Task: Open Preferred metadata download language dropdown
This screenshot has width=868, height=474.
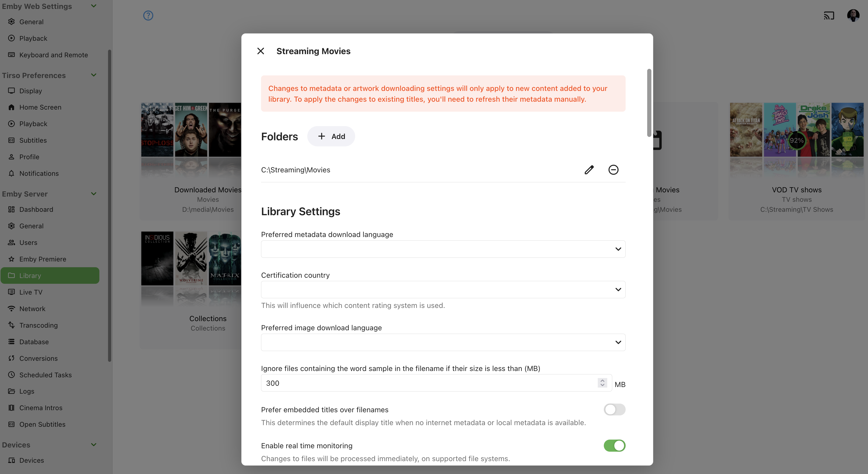Action: [443, 249]
